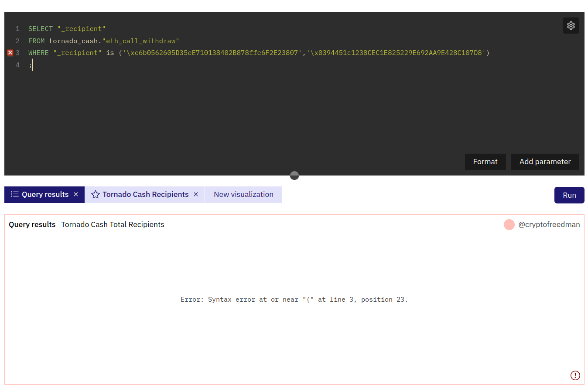Open editor settings gear icon
Viewport: 588px width, 389px height.
pos(571,26)
